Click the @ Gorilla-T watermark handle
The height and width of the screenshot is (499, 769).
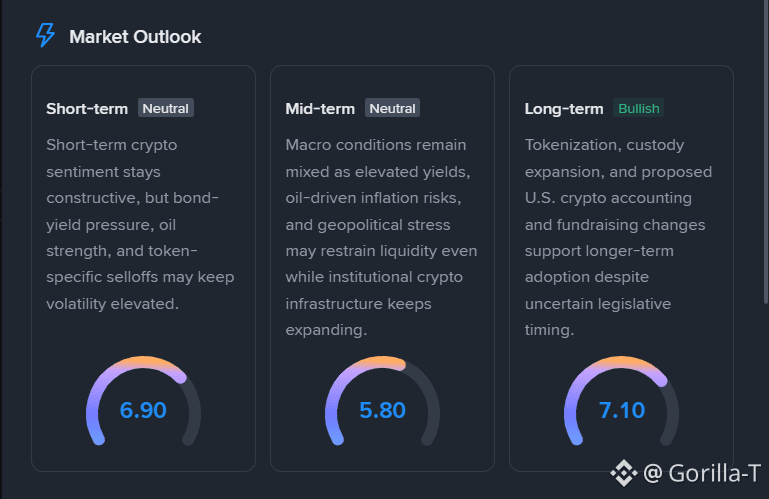(702, 473)
